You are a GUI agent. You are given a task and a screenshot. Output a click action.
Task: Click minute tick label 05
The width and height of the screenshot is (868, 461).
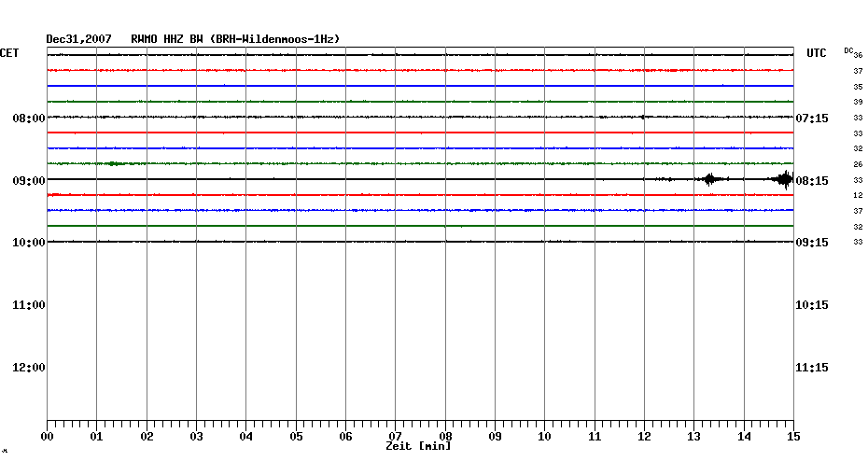point(296,437)
